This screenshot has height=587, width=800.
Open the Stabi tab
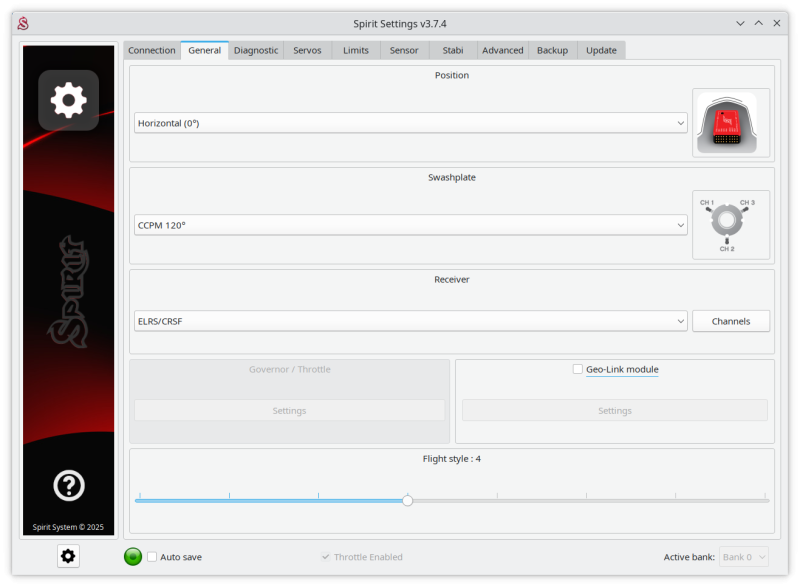tap(452, 50)
